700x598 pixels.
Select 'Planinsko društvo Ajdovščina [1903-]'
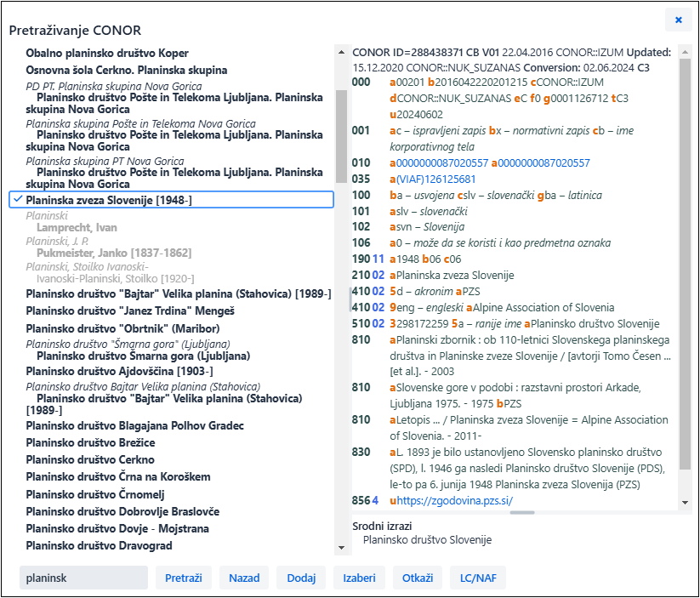click(119, 371)
